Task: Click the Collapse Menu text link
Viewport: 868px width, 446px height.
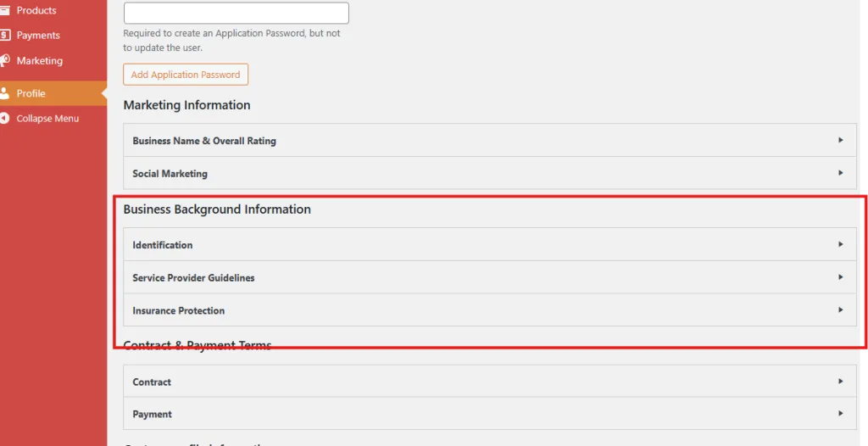Action: tap(47, 119)
